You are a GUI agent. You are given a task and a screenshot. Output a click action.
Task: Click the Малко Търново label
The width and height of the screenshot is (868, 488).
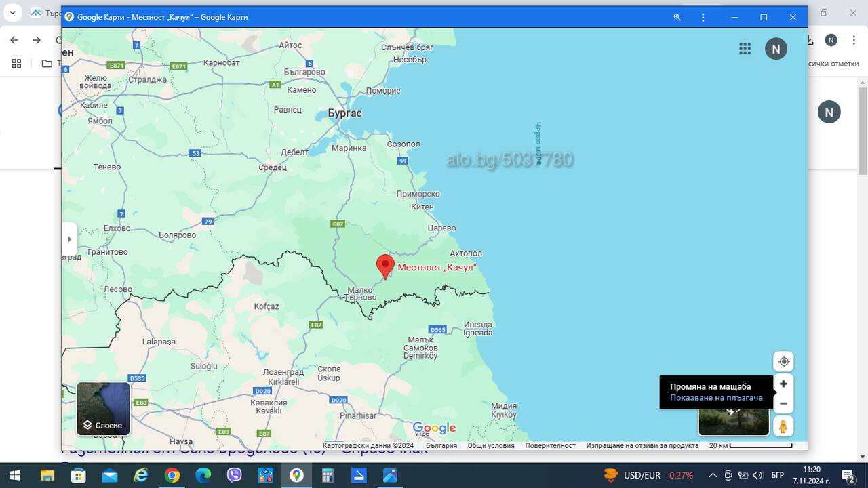coord(360,293)
